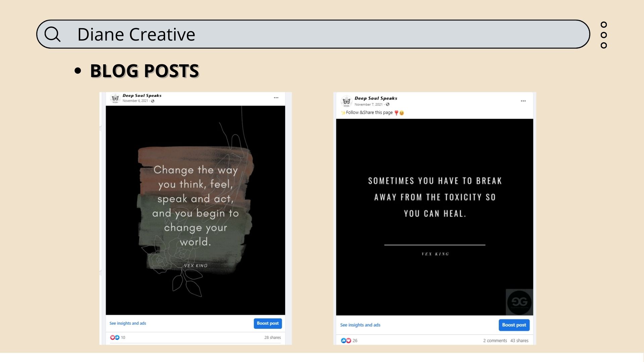
Task: Click Deep Soul Speaks page name on left post
Action: coord(142,96)
